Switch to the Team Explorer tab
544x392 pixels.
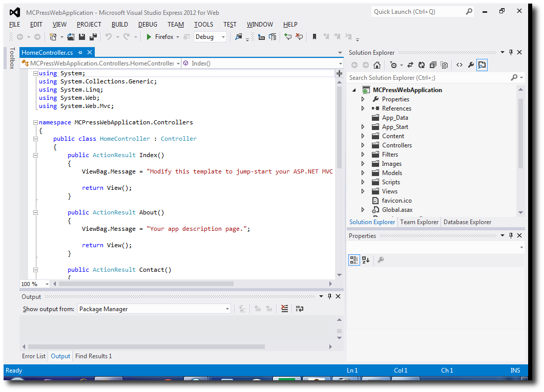tap(419, 222)
